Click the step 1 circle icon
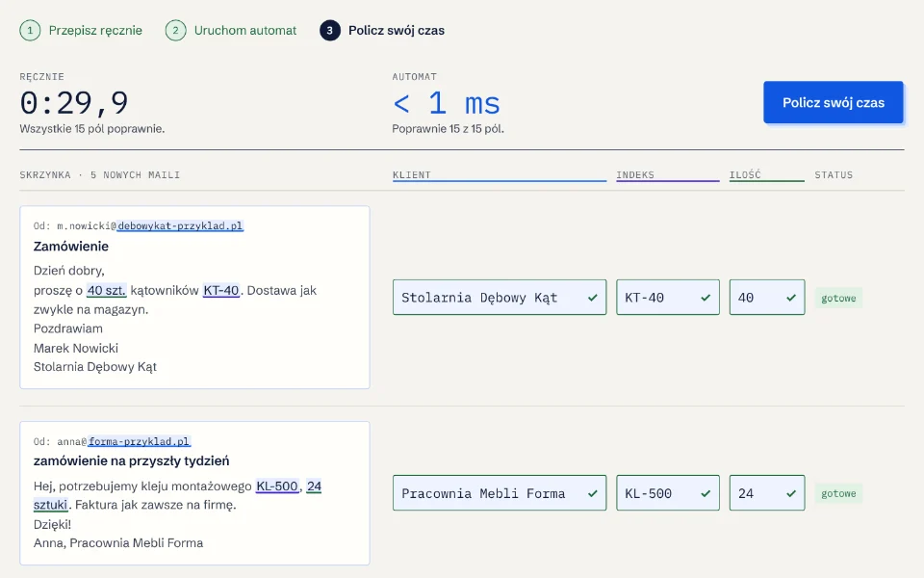The width and height of the screenshot is (924, 578). [x=30, y=30]
